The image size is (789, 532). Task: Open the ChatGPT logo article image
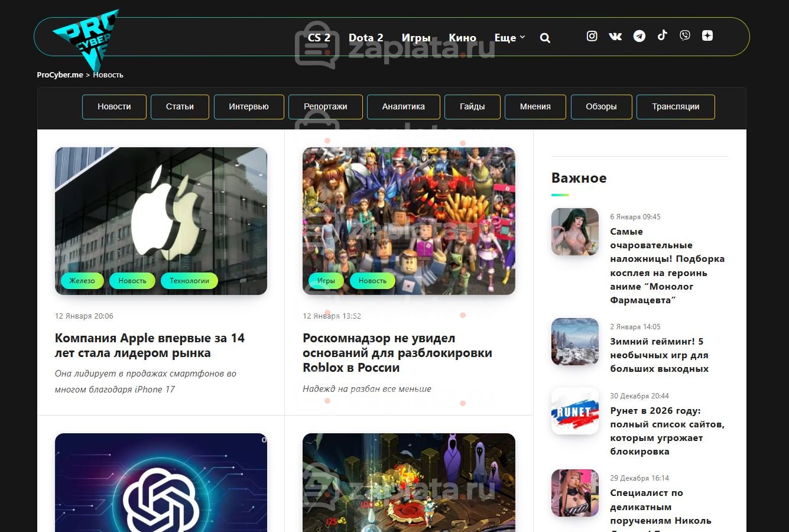click(x=161, y=482)
